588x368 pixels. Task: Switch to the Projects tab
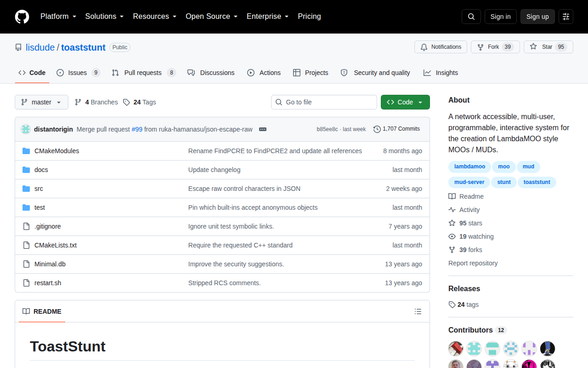311,73
